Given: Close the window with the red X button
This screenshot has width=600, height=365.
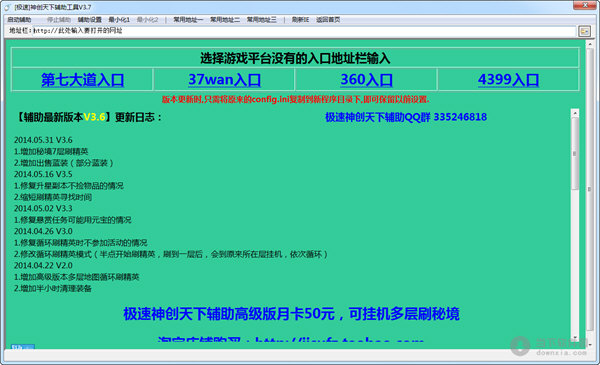Looking at the screenshot, I should click(585, 5).
